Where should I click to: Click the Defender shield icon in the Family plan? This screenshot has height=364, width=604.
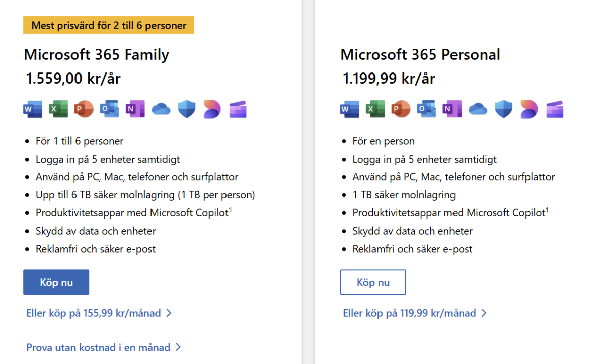[x=187, y=109]
